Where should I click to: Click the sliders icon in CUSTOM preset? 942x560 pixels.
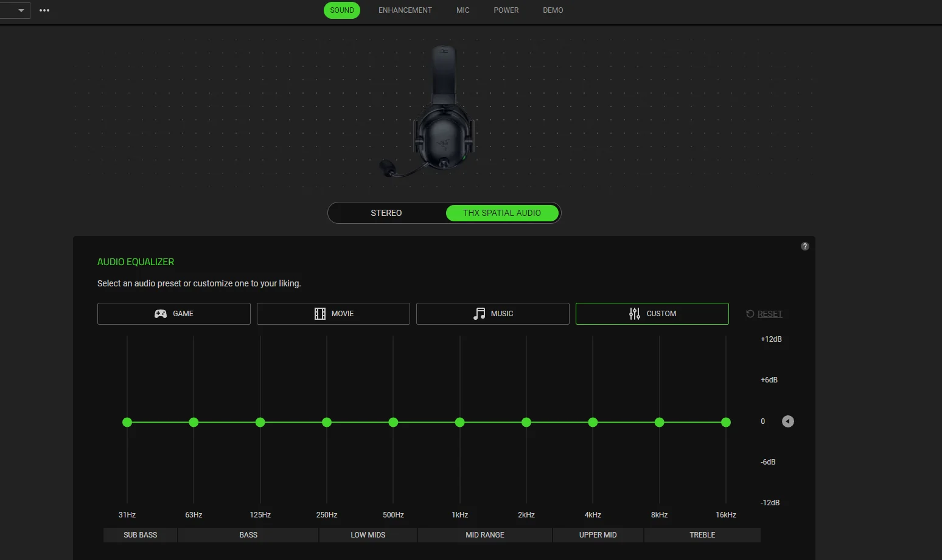tap(635, 314)
